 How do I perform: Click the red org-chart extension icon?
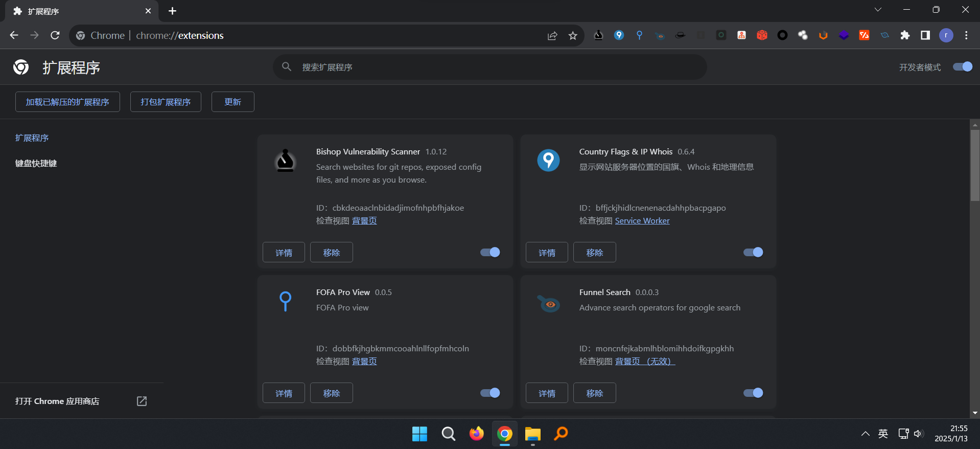741,35
